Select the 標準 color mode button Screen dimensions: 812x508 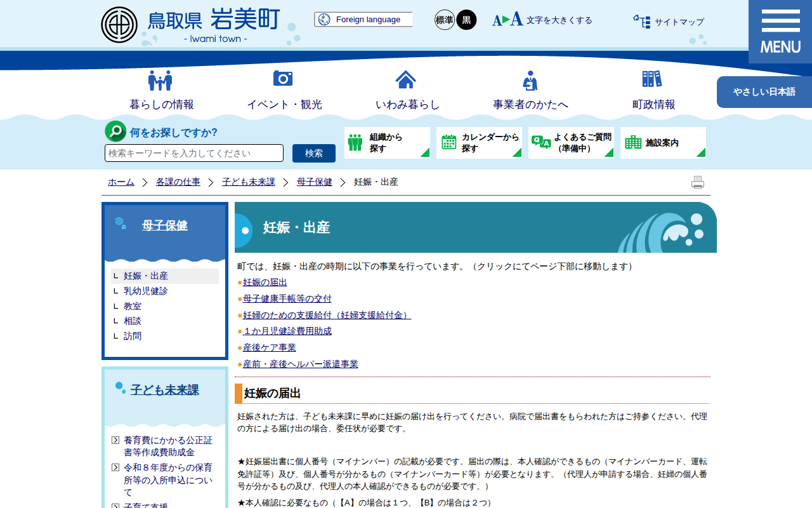pyautogui.click(x=445, y=20)
